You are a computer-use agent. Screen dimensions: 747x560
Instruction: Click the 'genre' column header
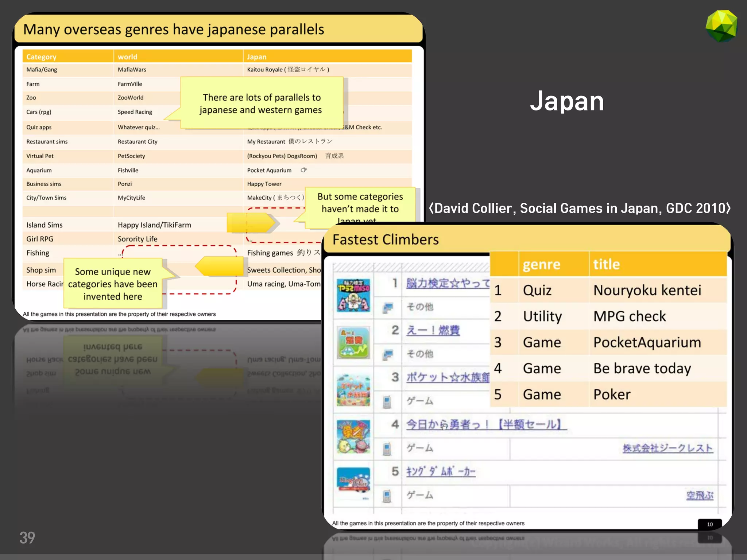tap(554, 264)
